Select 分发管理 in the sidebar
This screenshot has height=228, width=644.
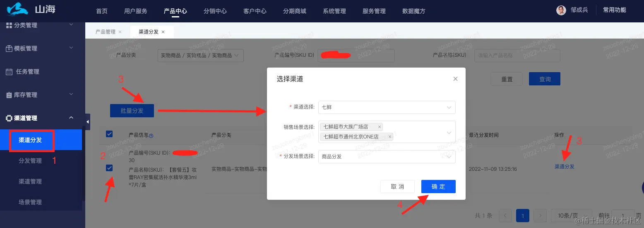click(30, 161)
